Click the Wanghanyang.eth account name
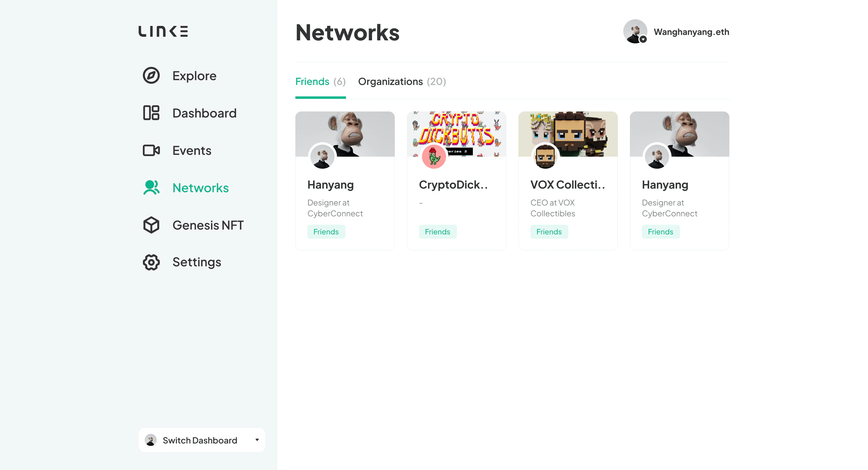Viewport: 868px width, 470px height. pos(691,32)
